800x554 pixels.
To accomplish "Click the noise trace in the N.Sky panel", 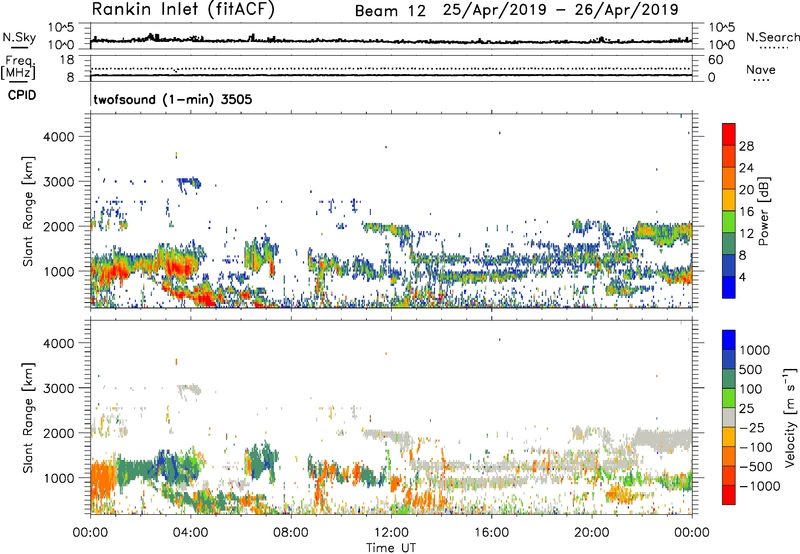I will [391, 40].
